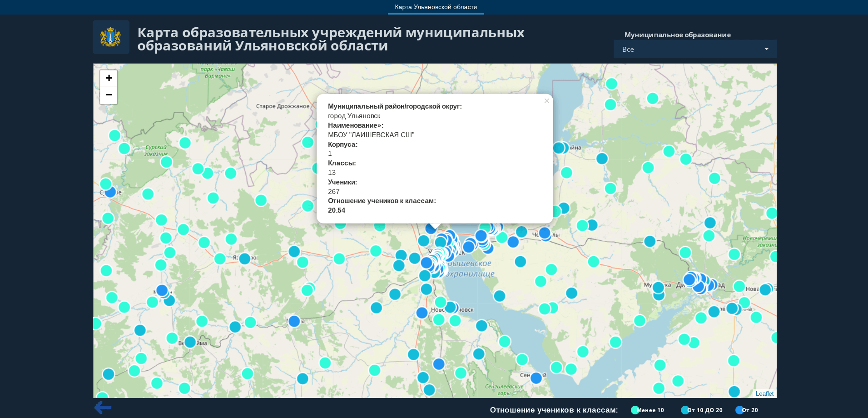
Task: Select the Карта Ульяновской области tab
Action: (x=436, y=7)
